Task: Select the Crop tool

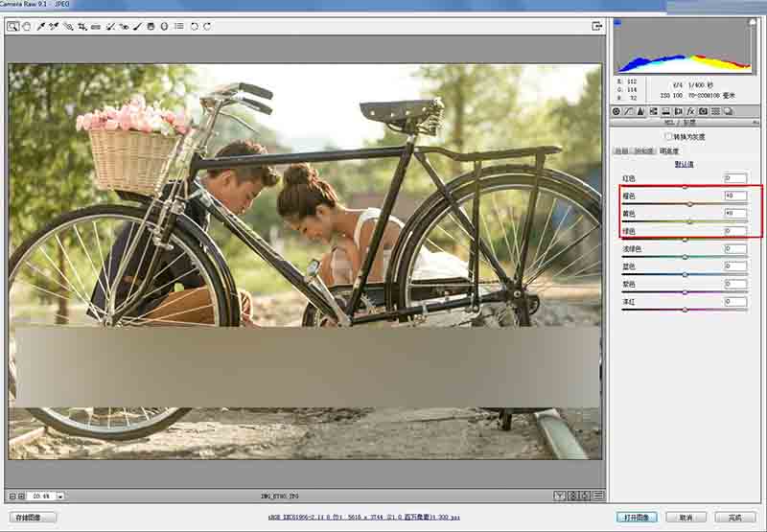Action: pyautogui.click(x=82, y=27)
